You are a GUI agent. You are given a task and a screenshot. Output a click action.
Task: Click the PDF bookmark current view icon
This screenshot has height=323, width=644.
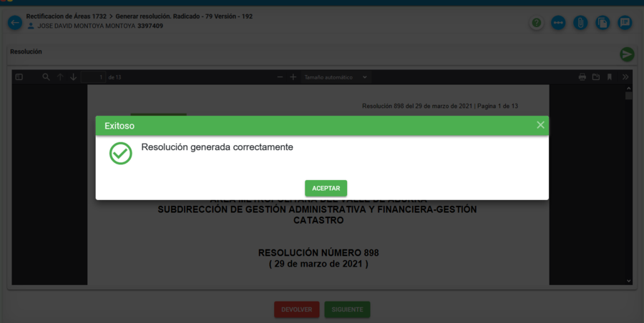(x=610, y=77)
